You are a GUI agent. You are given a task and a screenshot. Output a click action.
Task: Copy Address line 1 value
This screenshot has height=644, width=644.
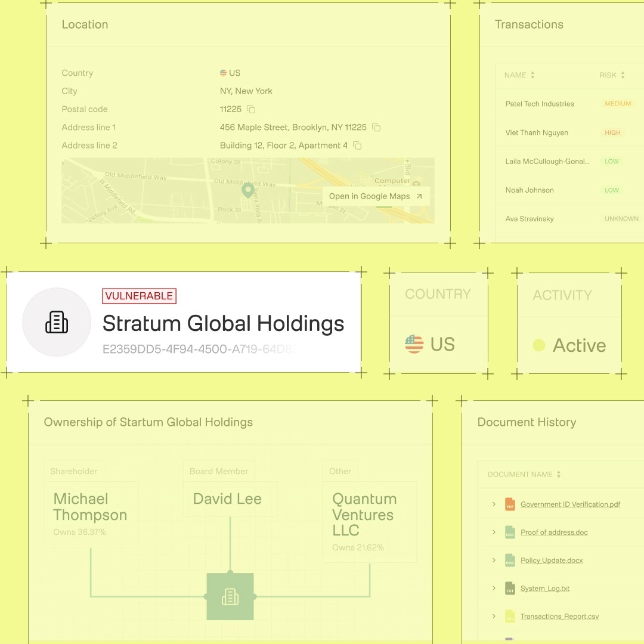coord(376,128)
